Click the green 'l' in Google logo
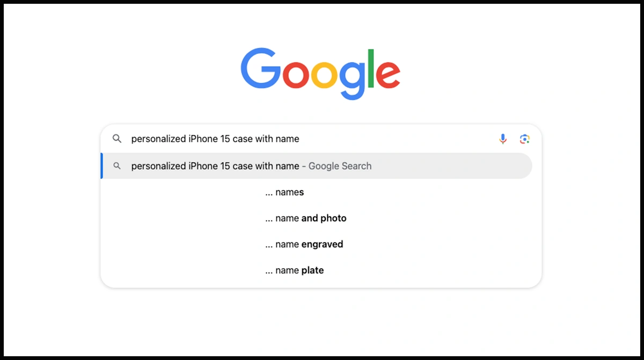 click(x=371, y=68)
